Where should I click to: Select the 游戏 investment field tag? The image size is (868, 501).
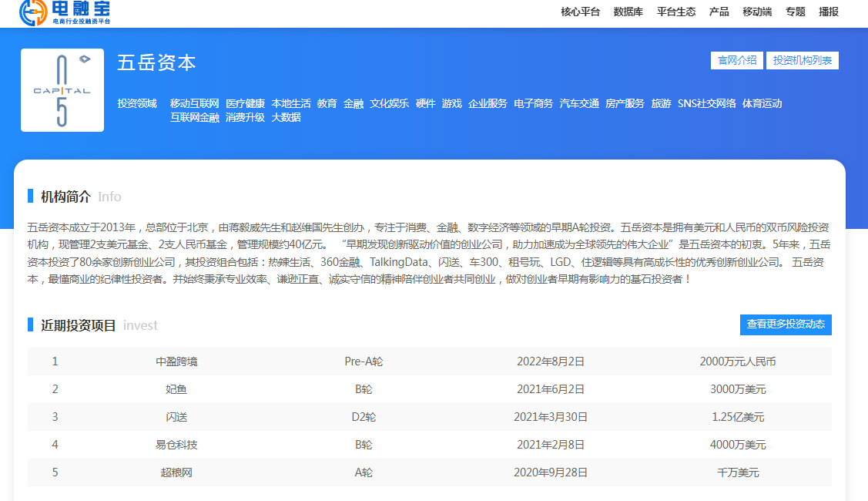(451, 103)
